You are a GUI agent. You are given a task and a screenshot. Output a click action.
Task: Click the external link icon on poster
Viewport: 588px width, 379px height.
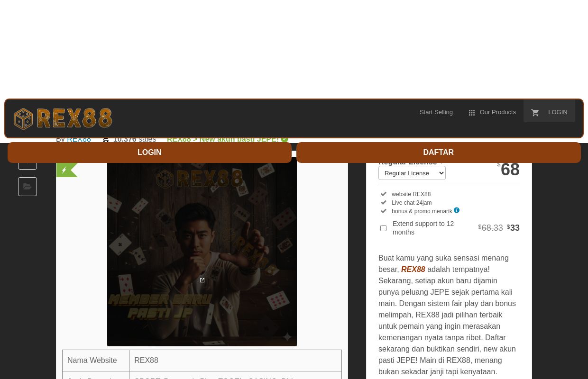(202, 280)
